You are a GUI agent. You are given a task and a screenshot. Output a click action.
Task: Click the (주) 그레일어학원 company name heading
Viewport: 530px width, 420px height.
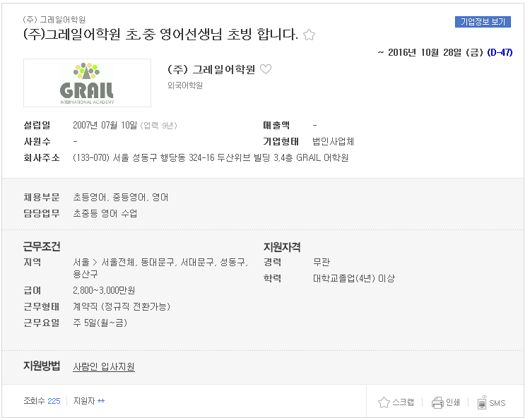point(211,70)
